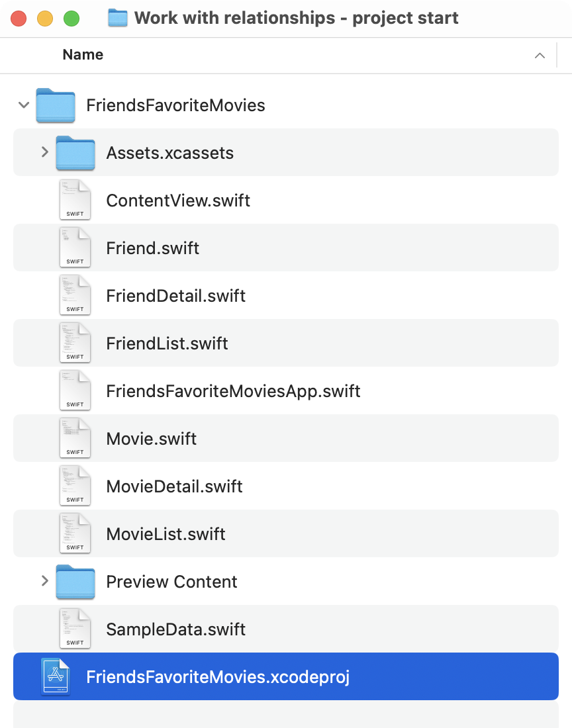The image size is (572, 728).
Task: Select the SampleData.swift document icon
Action: [75, 629]
